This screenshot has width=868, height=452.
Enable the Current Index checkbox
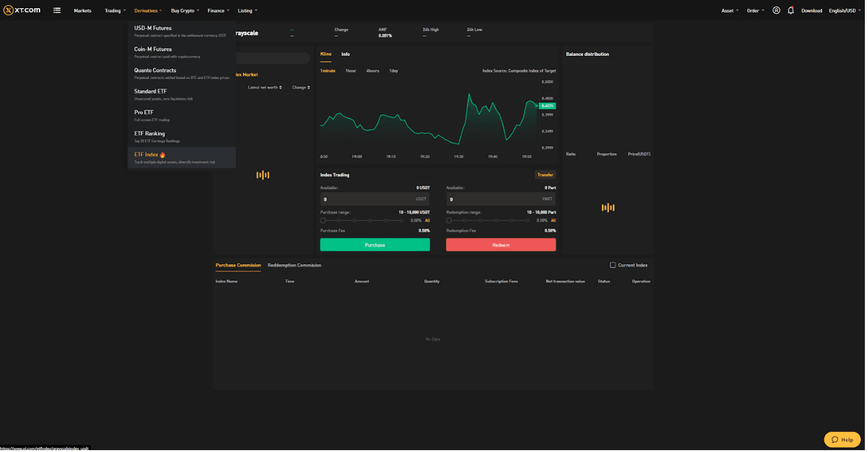coord(612,265)
